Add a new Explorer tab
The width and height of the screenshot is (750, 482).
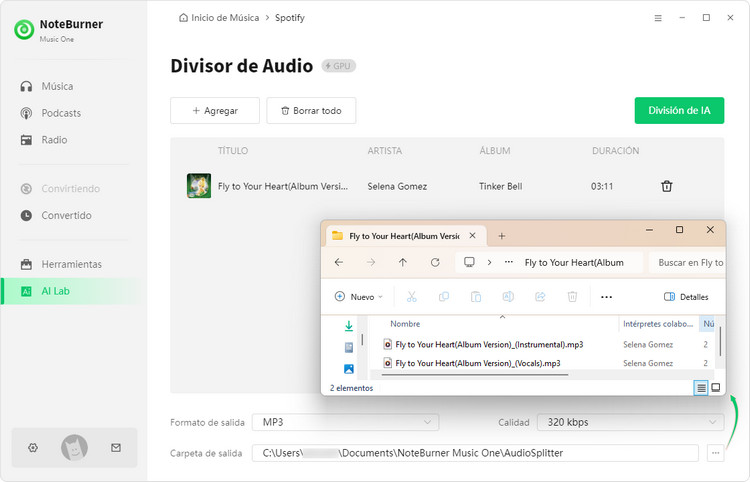click(x=502, y=236)
